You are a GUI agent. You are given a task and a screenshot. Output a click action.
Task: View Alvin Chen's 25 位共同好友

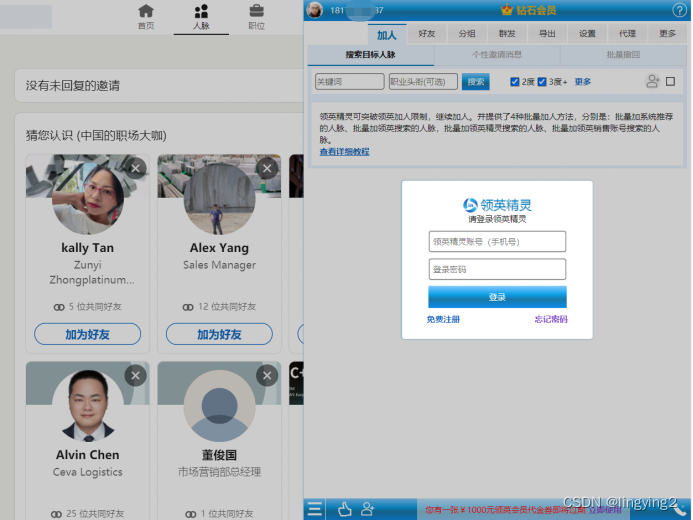click(88, 514)
